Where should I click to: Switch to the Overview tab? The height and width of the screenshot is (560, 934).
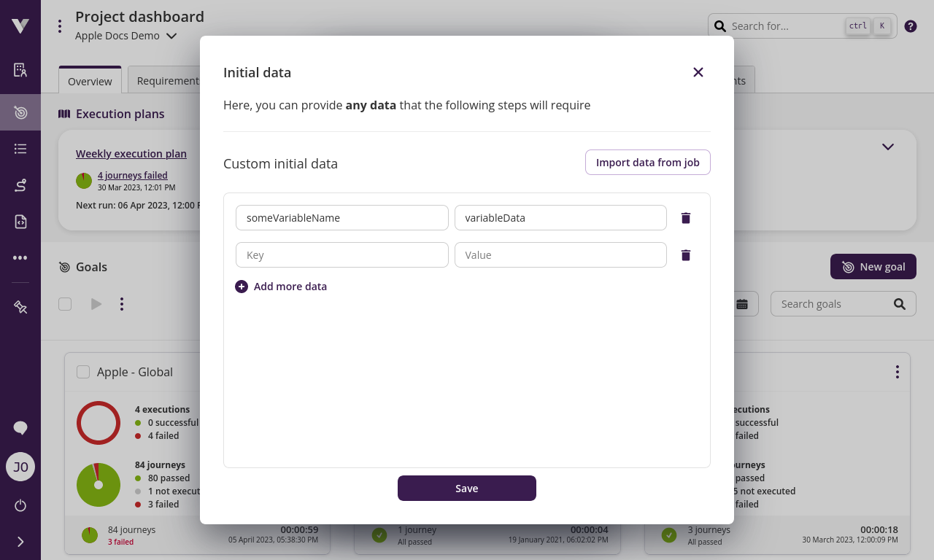click(90, 81)
